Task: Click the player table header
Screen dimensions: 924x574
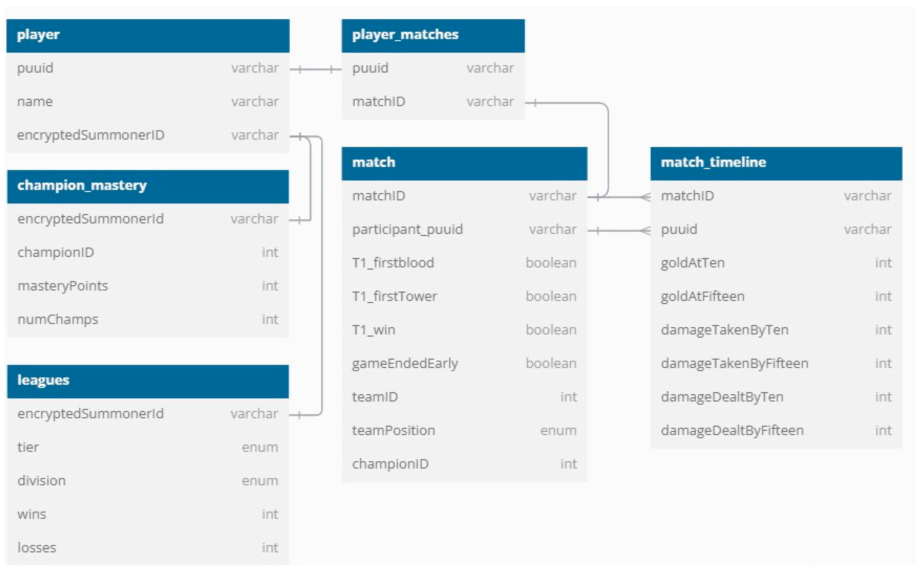Action: 148,36
